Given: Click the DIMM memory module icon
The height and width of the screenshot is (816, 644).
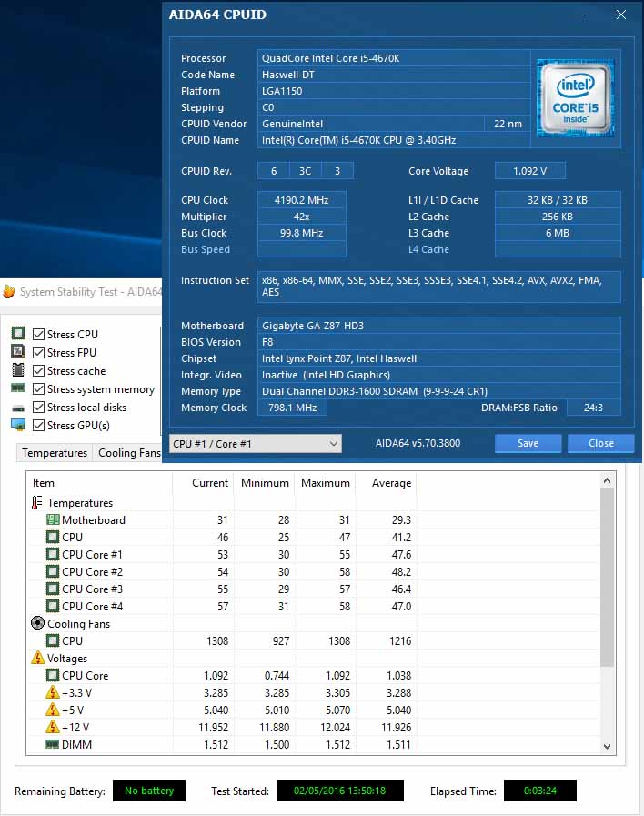Looking at the screenshot, I should pos(53,744).
